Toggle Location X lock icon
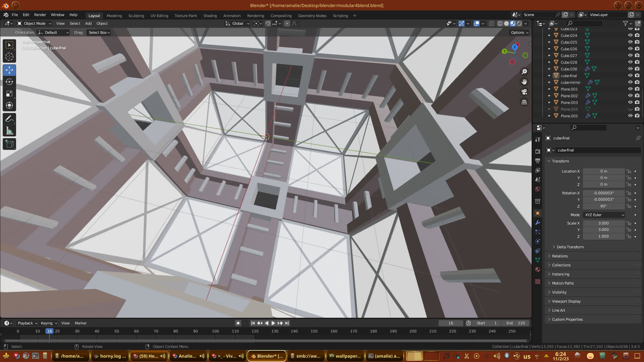Screen dimensions: 644x362 coord(629,171)
